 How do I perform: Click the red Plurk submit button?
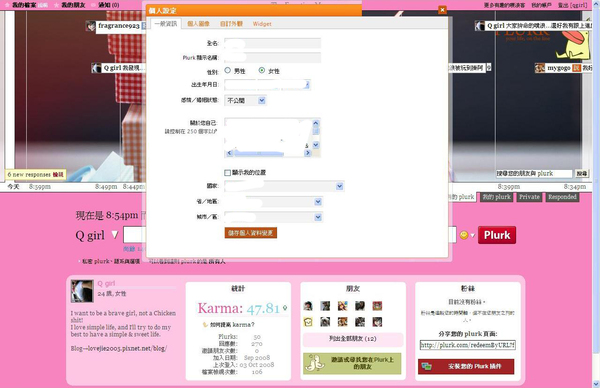tap(497, 235)
